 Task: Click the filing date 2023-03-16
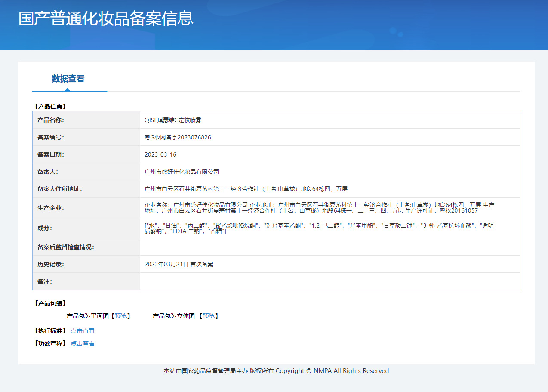point(160,154)
